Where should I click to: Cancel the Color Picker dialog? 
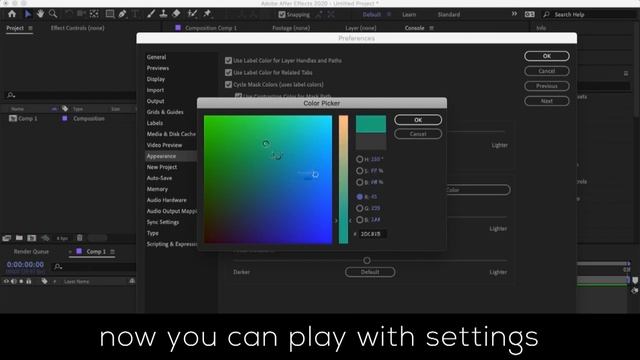tap(418, 134)
